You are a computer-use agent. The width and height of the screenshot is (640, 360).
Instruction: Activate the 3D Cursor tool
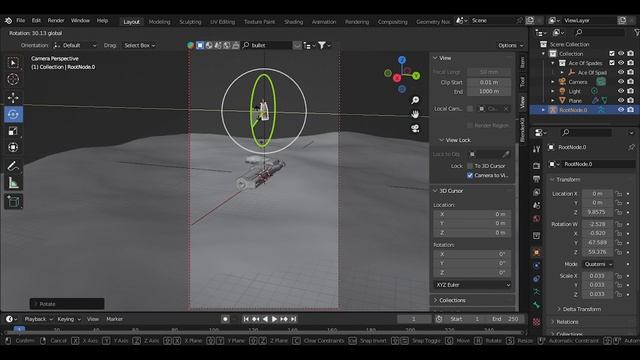point(13,79)
